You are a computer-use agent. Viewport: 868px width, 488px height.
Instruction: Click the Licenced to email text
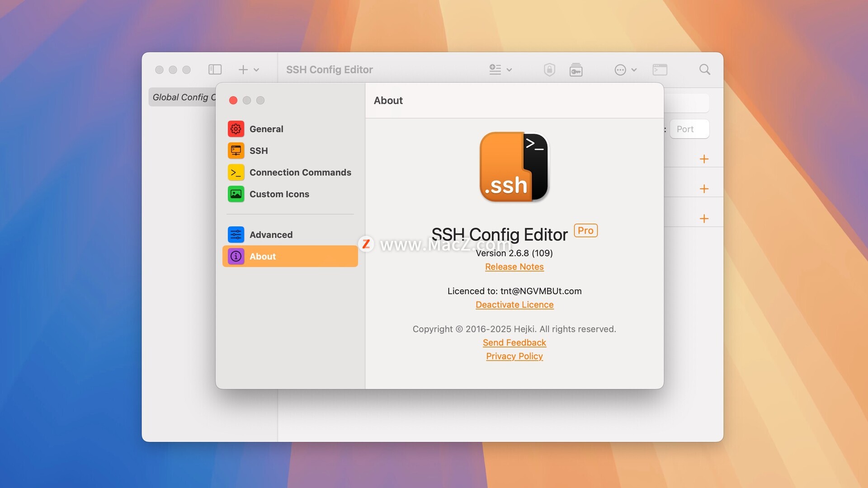pyautogui.click(x=514, y=291)
